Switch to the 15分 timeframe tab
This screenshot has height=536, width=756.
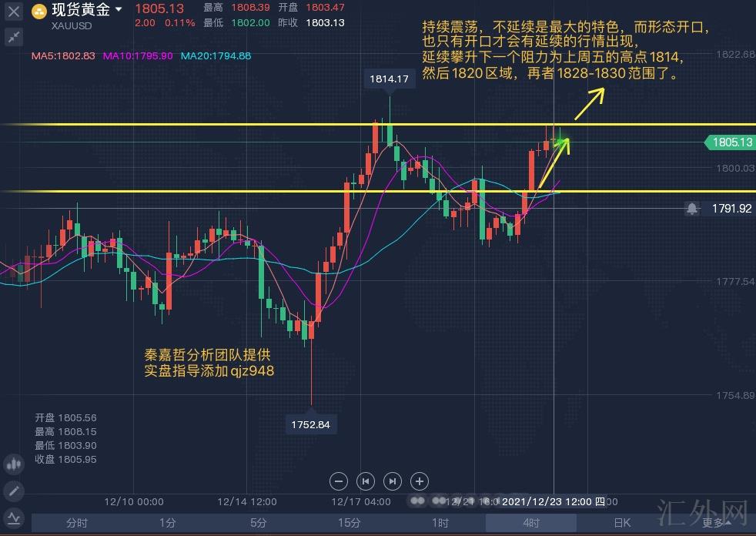tap(349, 523)
